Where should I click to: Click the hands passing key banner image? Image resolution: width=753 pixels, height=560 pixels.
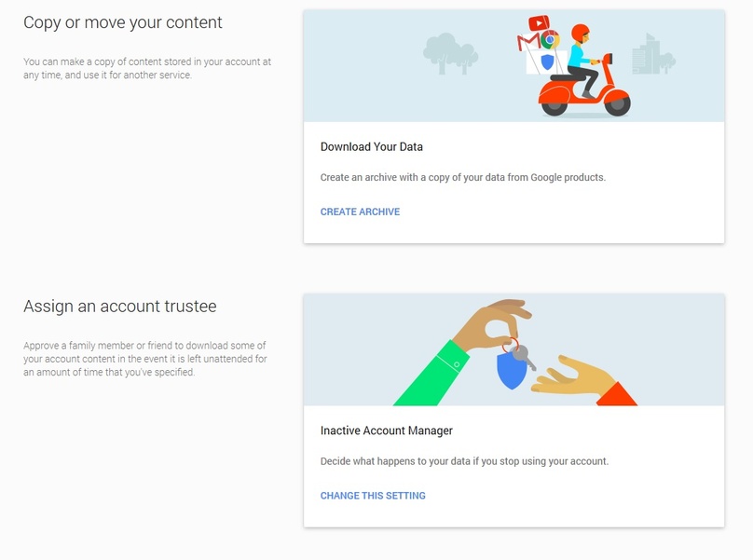[x=513, y=349]
